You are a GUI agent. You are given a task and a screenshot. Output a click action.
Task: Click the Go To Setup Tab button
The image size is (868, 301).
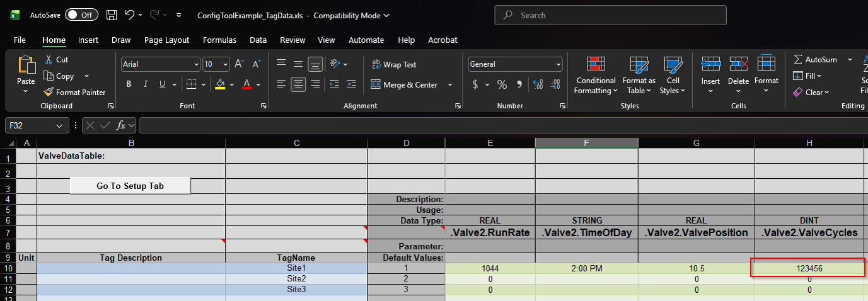130,186
